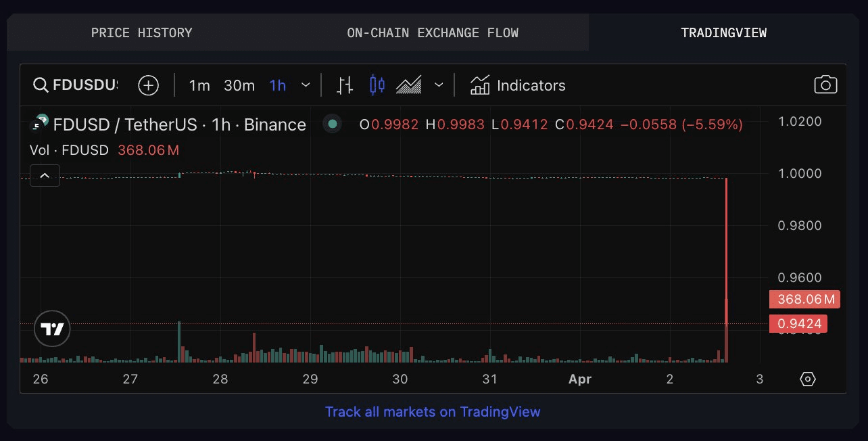Screen dimensions: 868x441
Task: Toggle the market status circle indicator
Action: pyautogui.click(x=331, y=124)
